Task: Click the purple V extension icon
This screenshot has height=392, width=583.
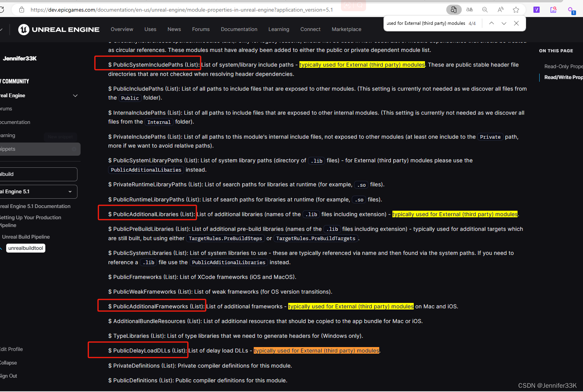Action: coord(536,10)
